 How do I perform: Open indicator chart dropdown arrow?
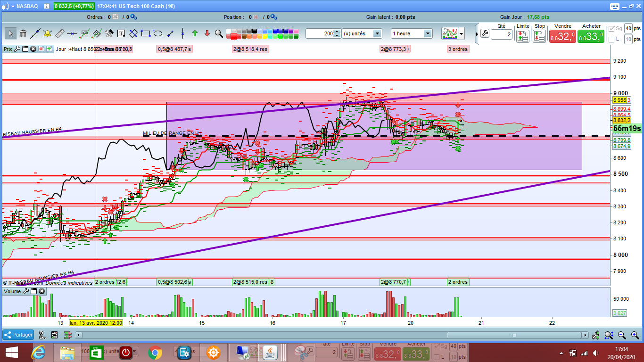pyautogui.click(x=461, y=33)
